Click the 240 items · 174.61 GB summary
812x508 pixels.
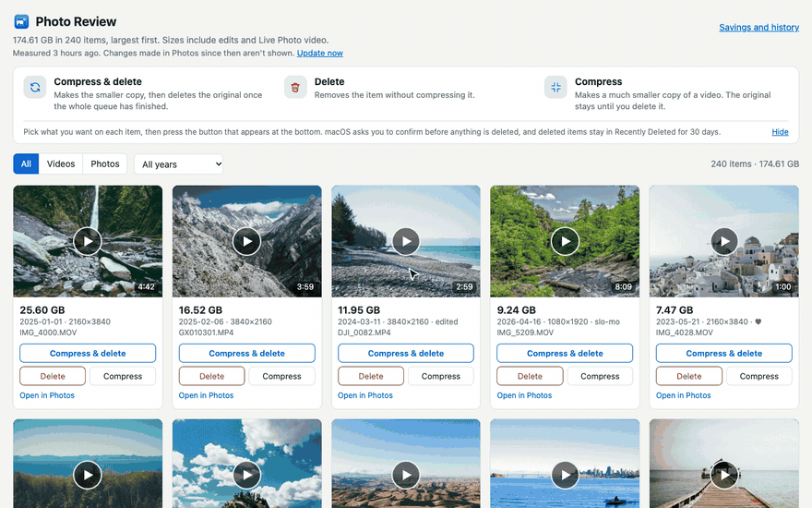click(x=755, y=164)
